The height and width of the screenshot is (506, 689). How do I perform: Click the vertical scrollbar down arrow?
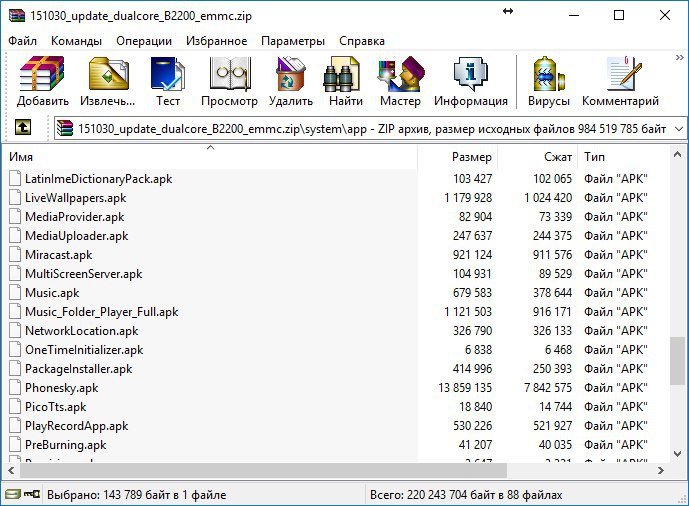coord(677,454)
